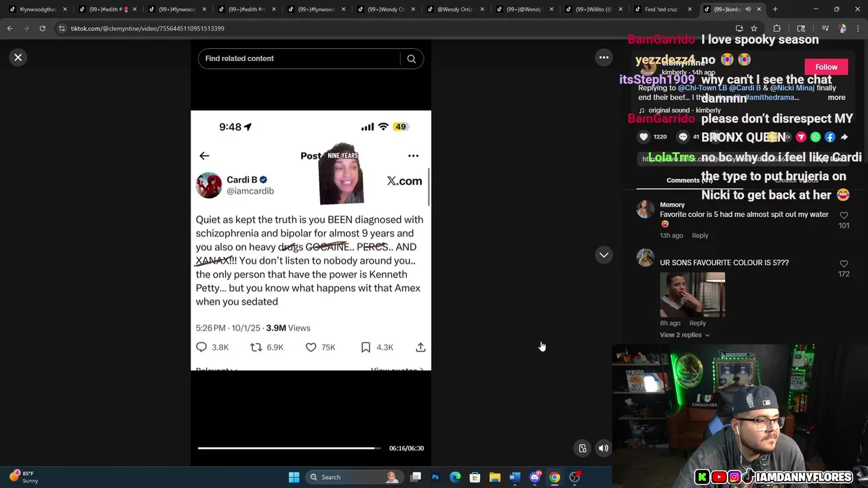Open Microsoft Word from the taskbar
The width and height of the screenshot is (868, 488).
[x=515, y=477]
